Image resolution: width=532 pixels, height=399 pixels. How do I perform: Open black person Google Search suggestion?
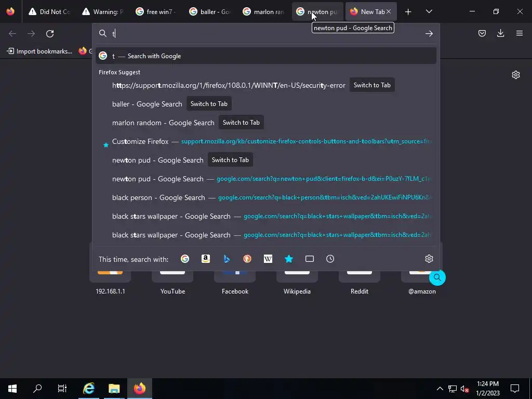click(x=266, y=197)
